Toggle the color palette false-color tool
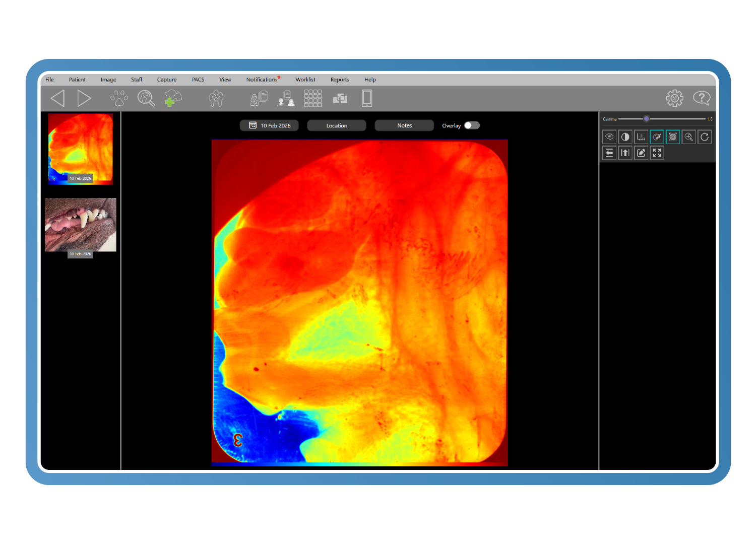Viewport: 756px width, 544px height. [x=657, y=137]
